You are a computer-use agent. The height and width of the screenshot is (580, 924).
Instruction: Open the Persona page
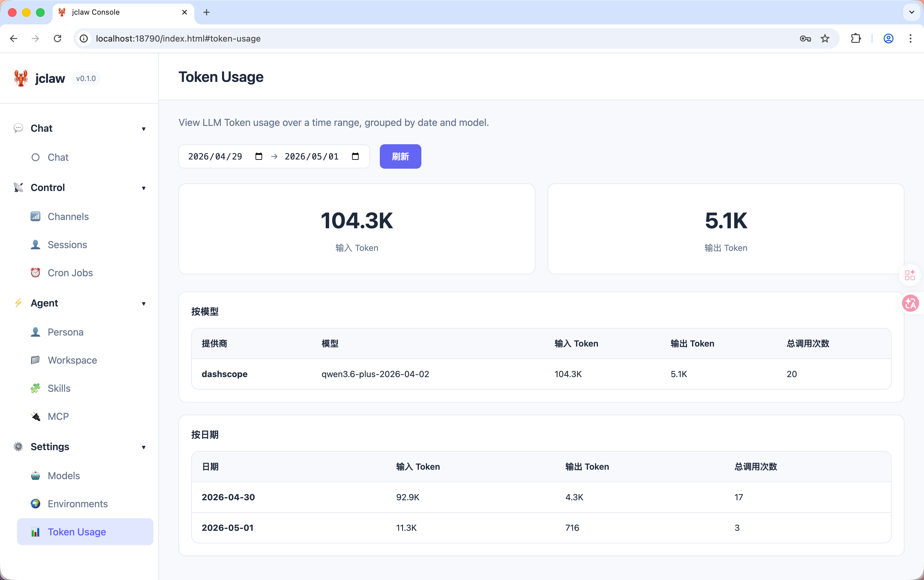[85, 332]
